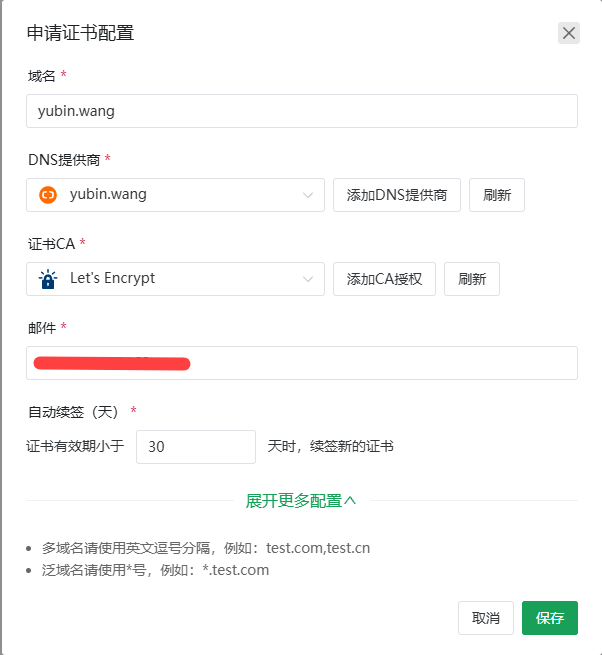602x655 pixels.
Task: Click the 域名 input containing yubin.wang
Action: pyautogui.click(x=301, y=111)
